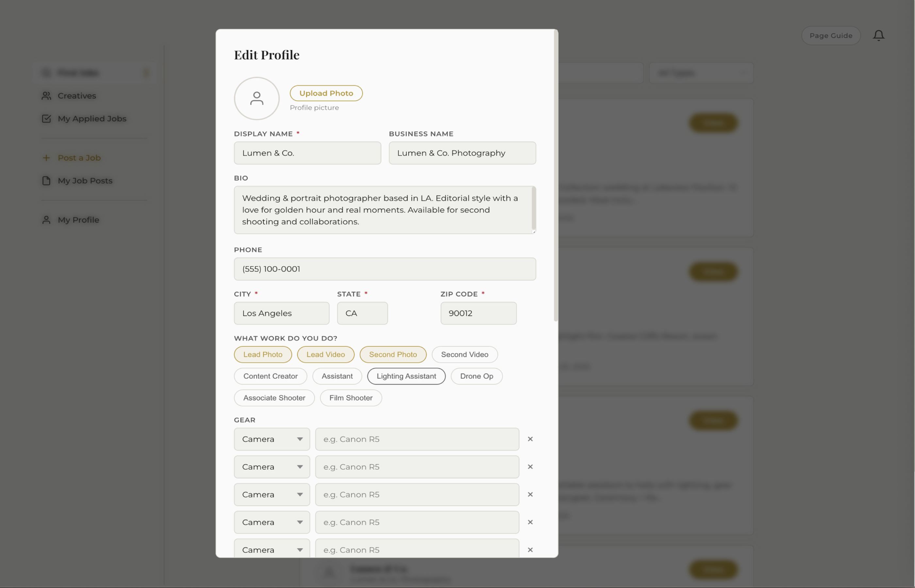Enable the Drone Op work chip
The image size is (915, 588).
[x=476, y=376]
